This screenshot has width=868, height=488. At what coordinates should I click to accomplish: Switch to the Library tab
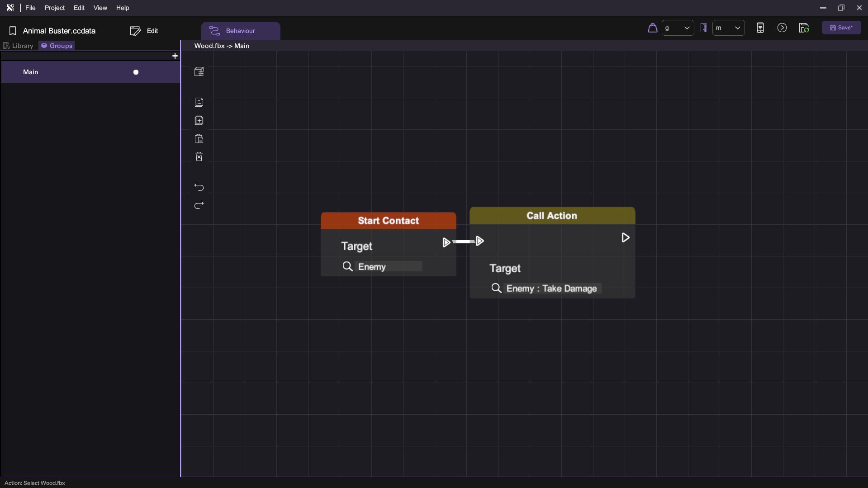[19, 46]
